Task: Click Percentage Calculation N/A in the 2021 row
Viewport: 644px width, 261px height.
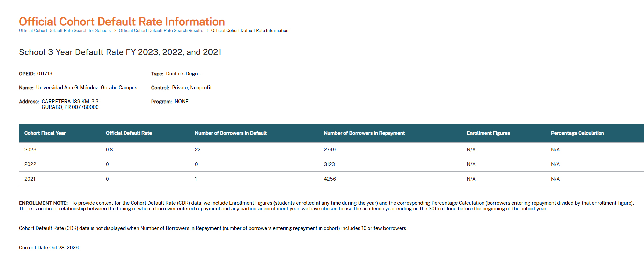Action: (x=555, y=179)
